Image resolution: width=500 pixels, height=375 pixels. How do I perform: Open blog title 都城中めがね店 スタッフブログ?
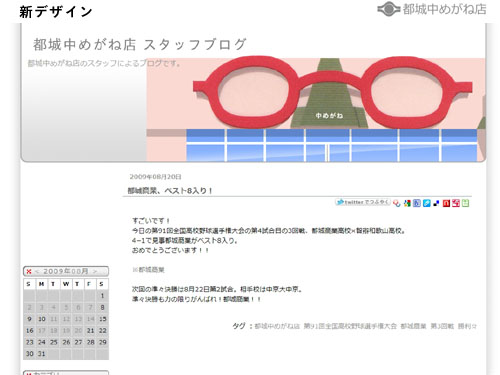[x=140, y=45]
